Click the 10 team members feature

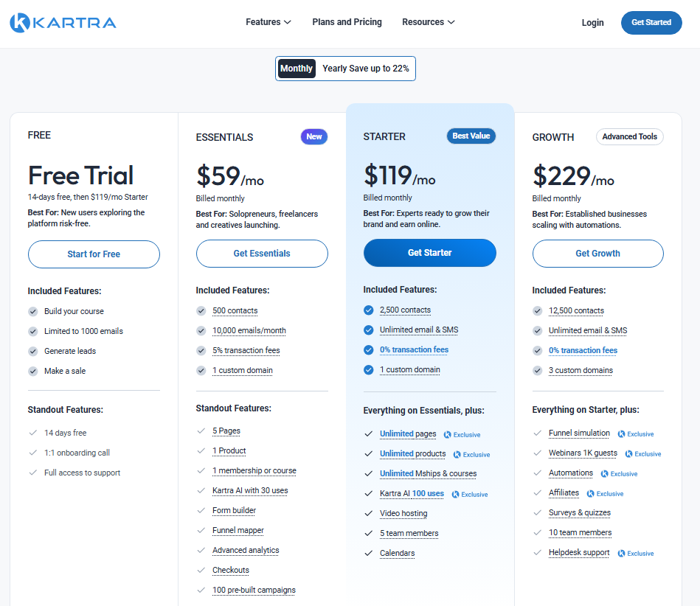(x=580, y=532)
